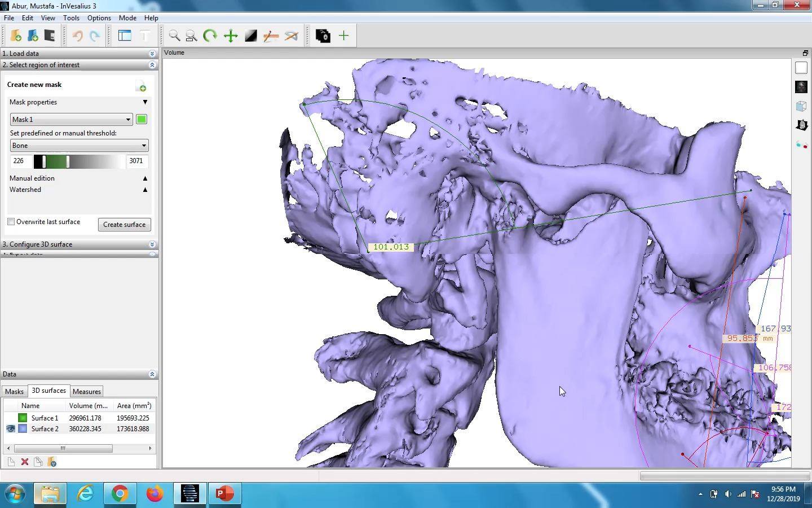Click the Save project icon
Image resolution: width=812 pixels, height=508 pixels.
click(50, 36)
